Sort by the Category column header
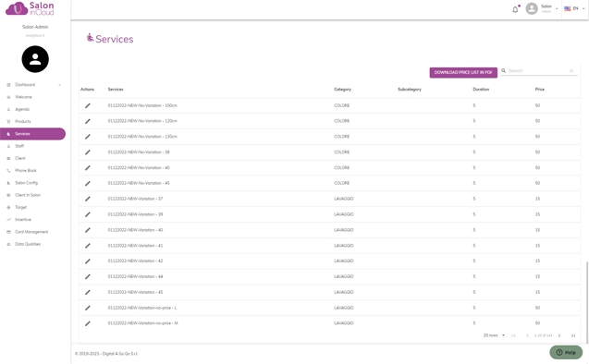Screen dimensions: 589x364 coord(342,90)
